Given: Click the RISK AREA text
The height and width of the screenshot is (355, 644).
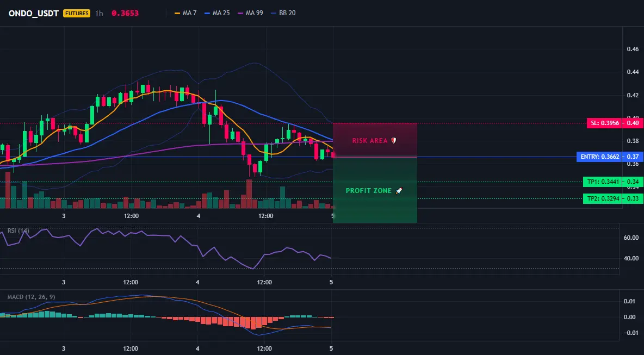Looking at the screenshot, I should coord(370,141).
